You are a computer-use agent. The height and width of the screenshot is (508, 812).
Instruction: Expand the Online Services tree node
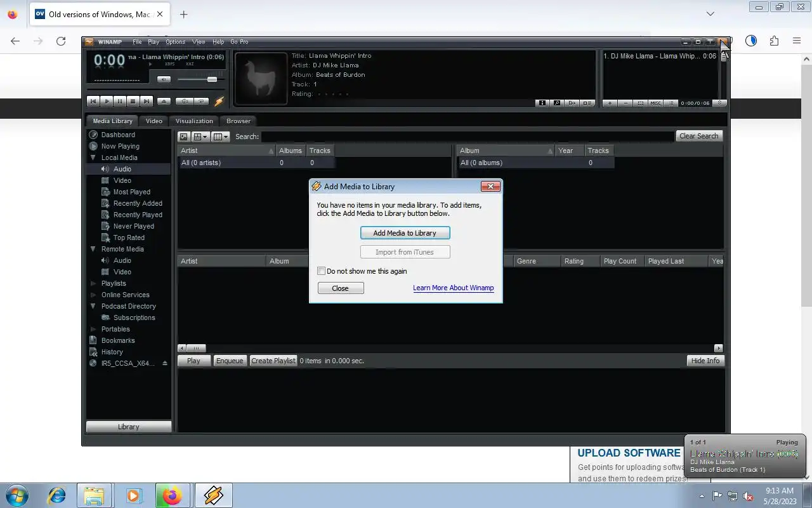tap(93, 295)
